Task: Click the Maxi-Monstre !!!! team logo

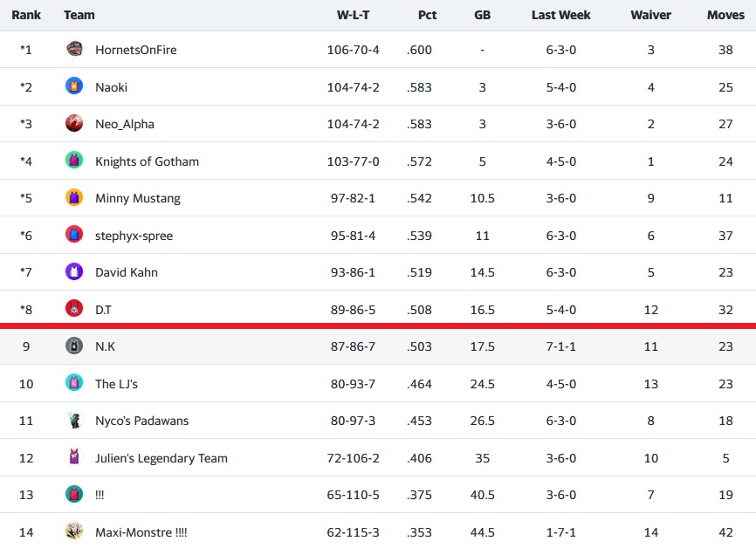Action: 74,531
